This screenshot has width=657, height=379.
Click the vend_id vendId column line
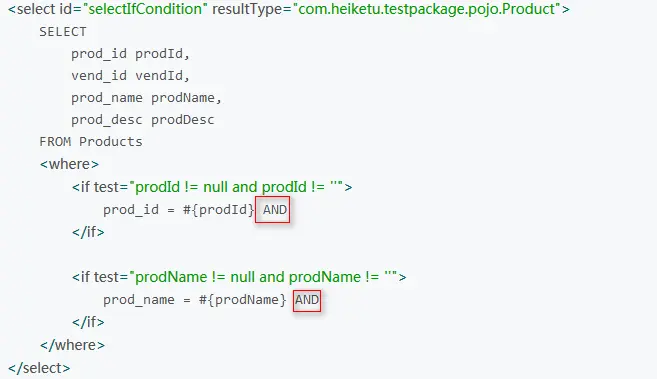(130, 76)
